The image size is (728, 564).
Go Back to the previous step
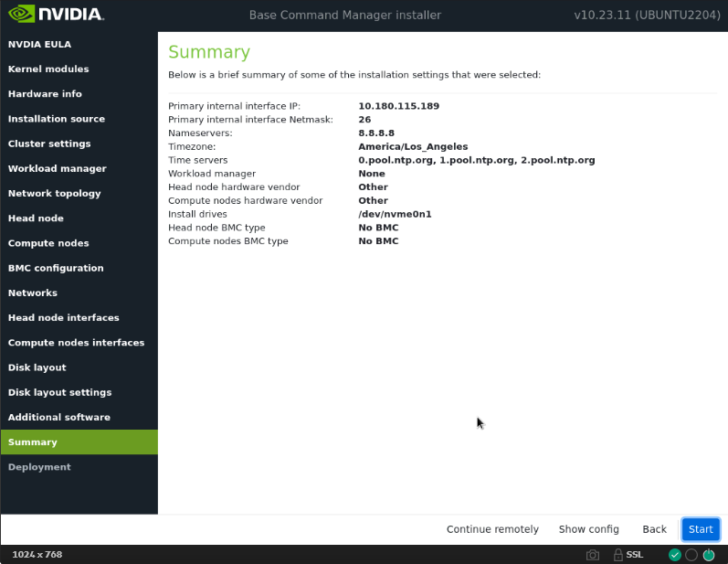654,529
